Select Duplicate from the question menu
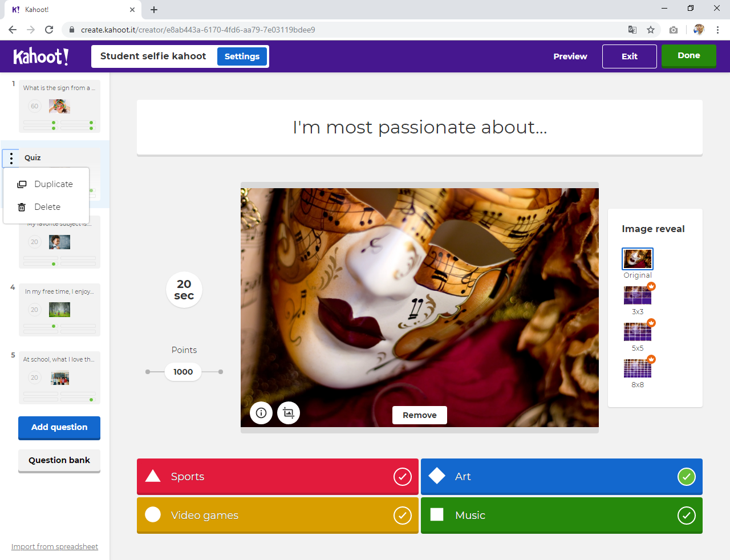 point(53,184)
